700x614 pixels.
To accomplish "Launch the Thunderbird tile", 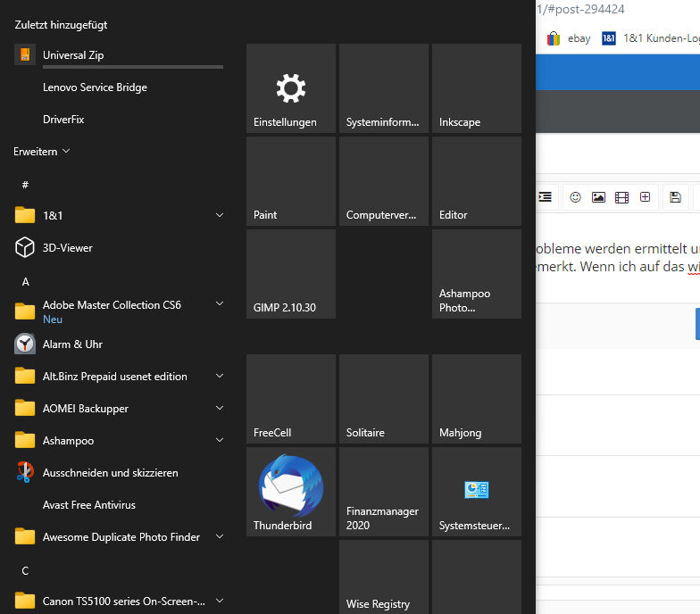I will (291, 492).
